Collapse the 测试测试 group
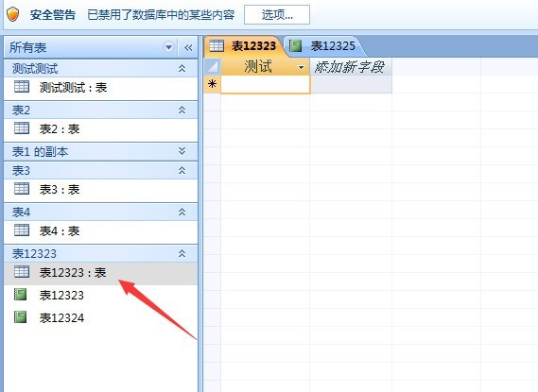538x392 pixels. 182,69
